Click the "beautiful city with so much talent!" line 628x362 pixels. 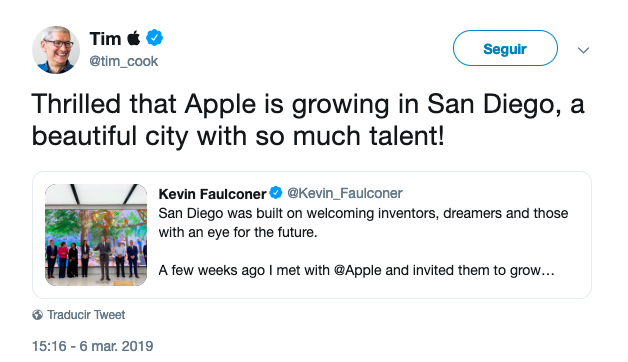238,136
